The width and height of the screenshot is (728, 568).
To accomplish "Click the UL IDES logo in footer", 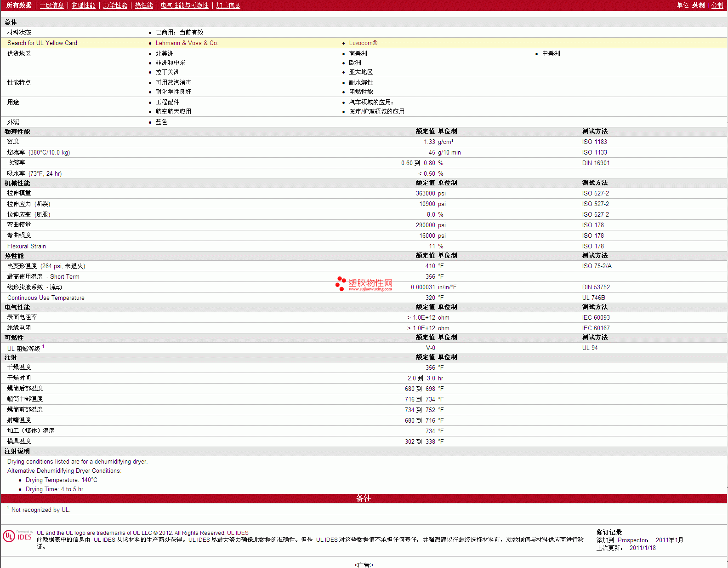I will (x=17, y=536).
